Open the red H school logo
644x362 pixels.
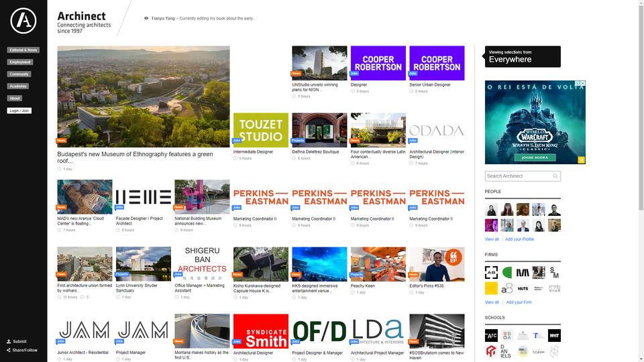(x=491, y=351)
